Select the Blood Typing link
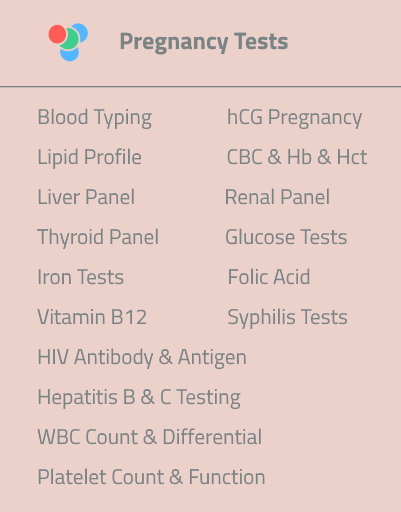Screen dimensions: 401x512 [95, 118]
